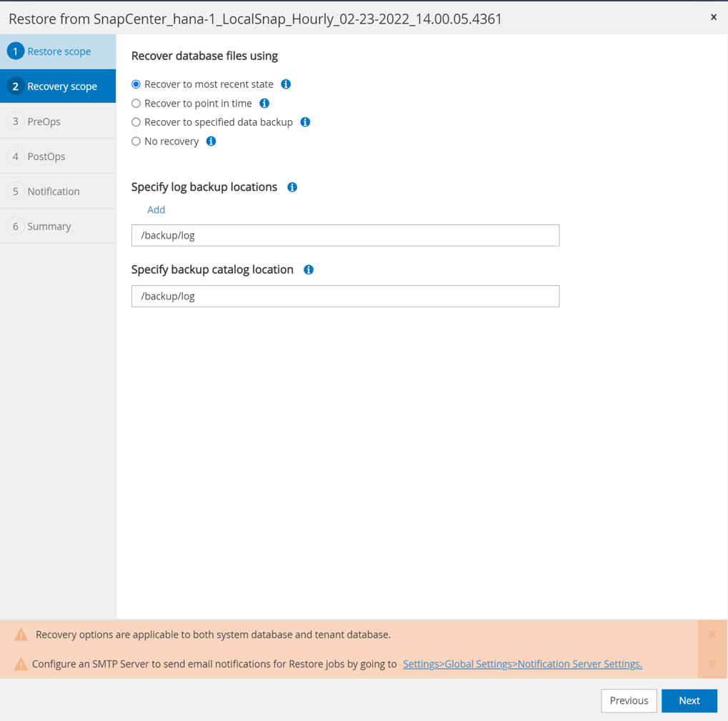Open the PreOps wizard step
Image resolution: width=728 pixels, height=721 pixels.
[44, 121]
